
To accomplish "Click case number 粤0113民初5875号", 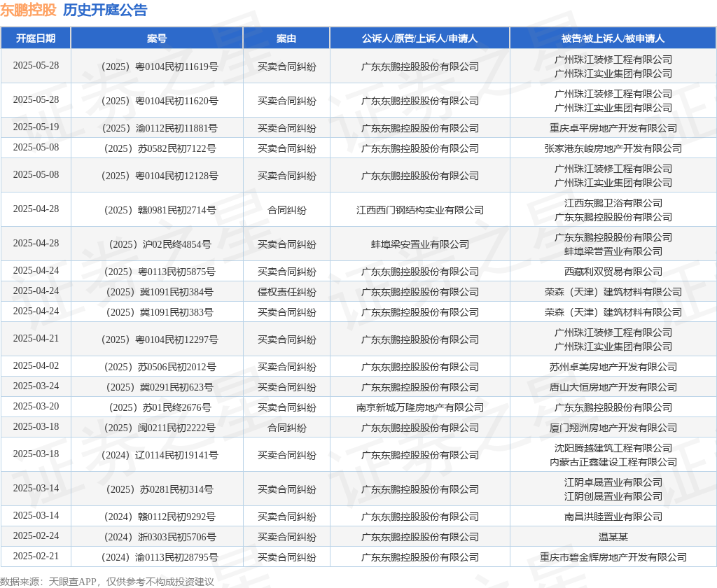I will pos(176,272).
